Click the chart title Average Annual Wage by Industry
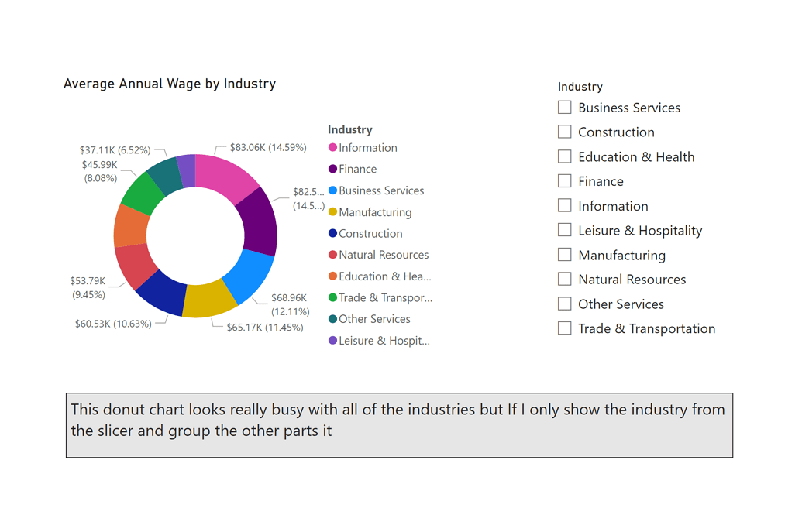The width and height of the screenshot is (802, 532). point(169,84)
